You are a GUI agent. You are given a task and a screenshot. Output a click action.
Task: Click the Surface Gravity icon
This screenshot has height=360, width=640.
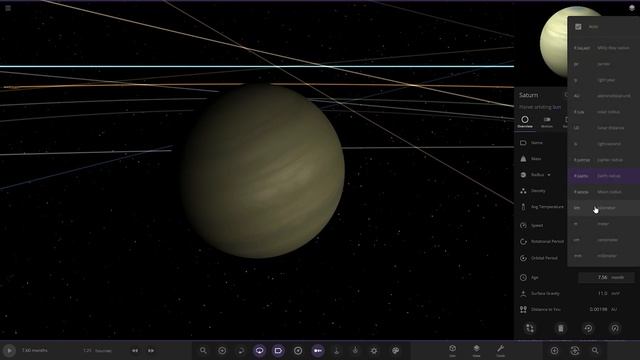[x=523, y=293]
